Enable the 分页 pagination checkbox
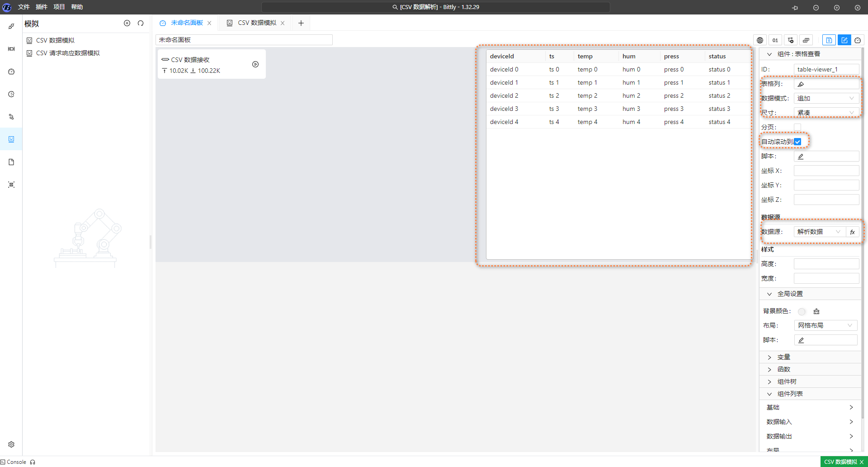Image resolution: width=868 pixels, height=467 pixels. tap(797, 127)
